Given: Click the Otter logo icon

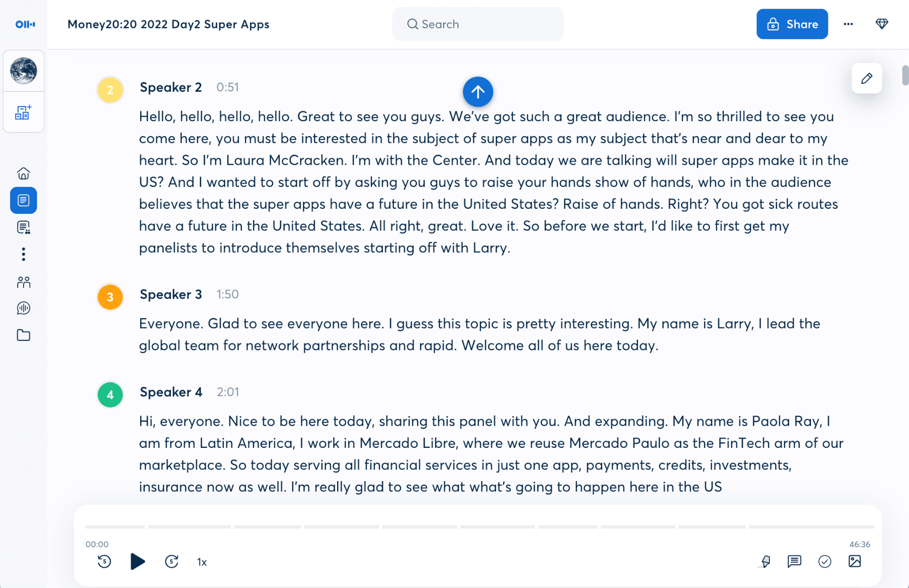Looking at the screenshot, I should [x=25, y=24].
